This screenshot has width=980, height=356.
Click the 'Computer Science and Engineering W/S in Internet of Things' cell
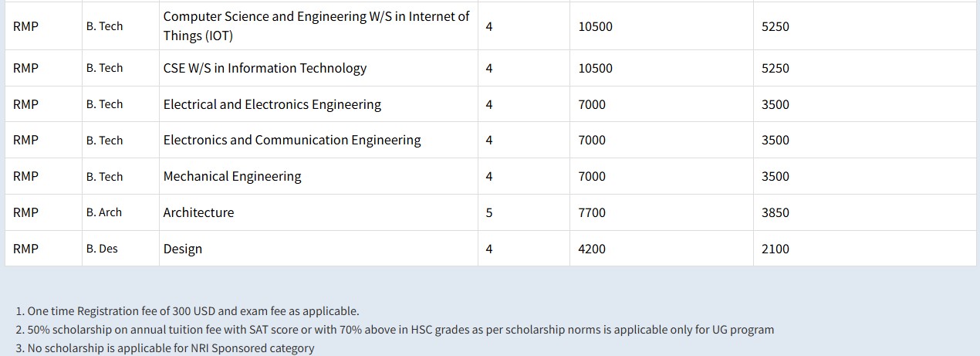(x=316, y=26)
